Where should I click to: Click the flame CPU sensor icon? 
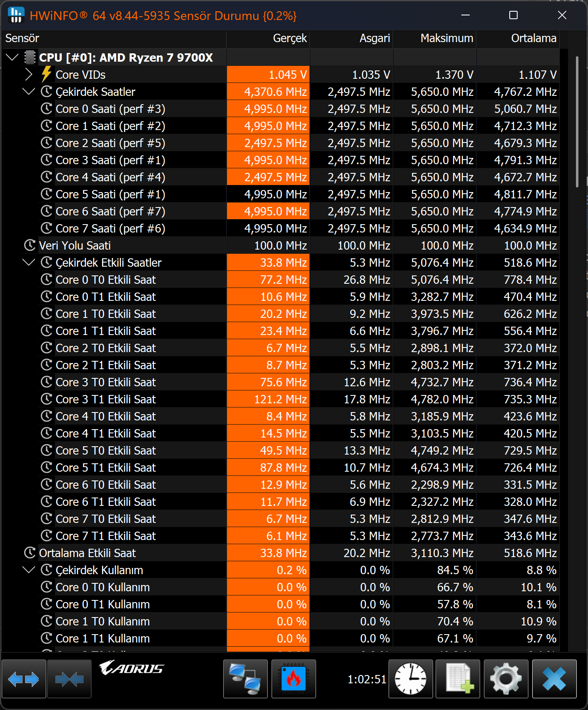pyautogui.click(x=294, y=679)
